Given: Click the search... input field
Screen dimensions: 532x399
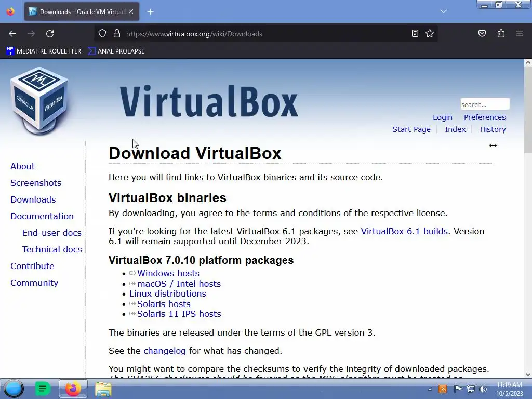Looking at the screenshot, I should 485,104.
